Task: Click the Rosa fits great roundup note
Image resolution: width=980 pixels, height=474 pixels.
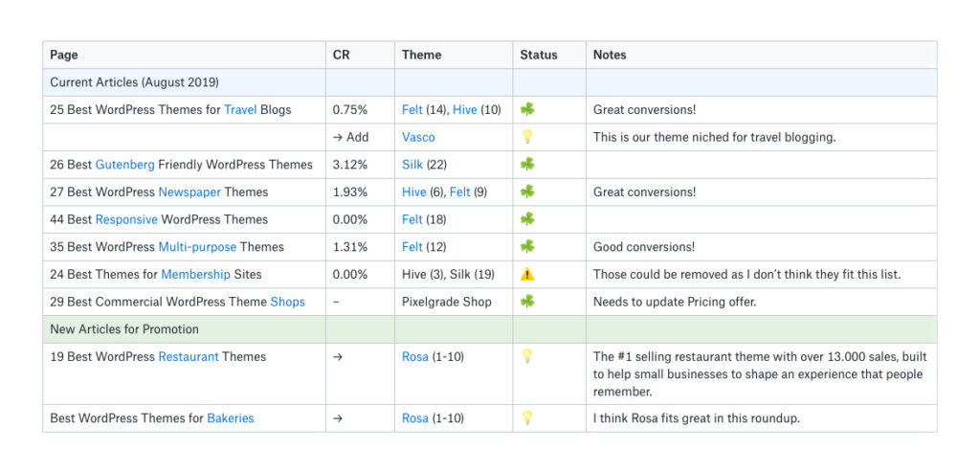Action: tap(697, 418)
